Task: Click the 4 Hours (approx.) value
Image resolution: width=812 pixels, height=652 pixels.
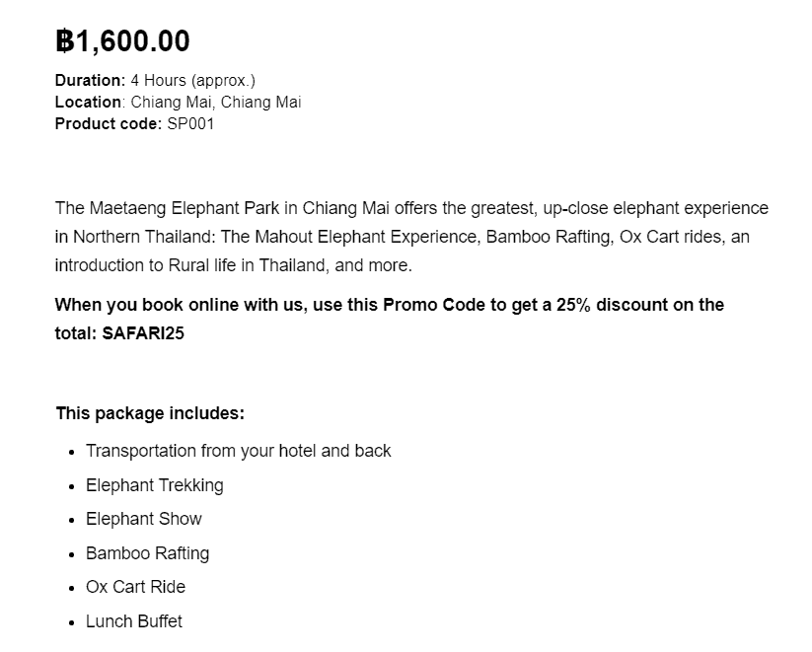Action: coord(192,80)
